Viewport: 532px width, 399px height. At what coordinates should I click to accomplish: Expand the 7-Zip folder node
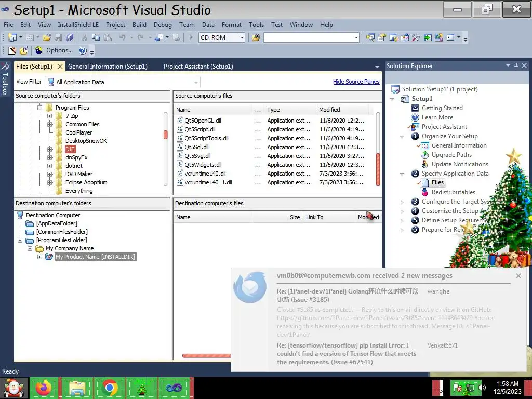(x=50, y=116)
